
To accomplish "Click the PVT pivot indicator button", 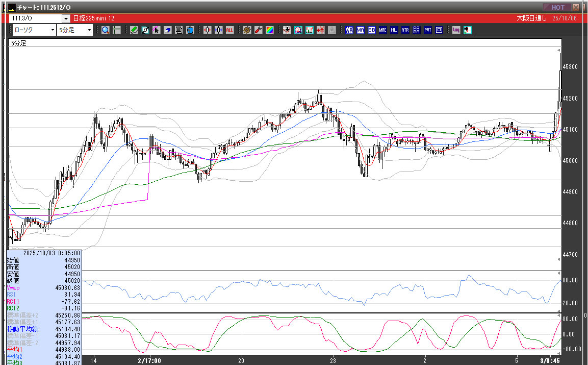I will click(427, 30).
